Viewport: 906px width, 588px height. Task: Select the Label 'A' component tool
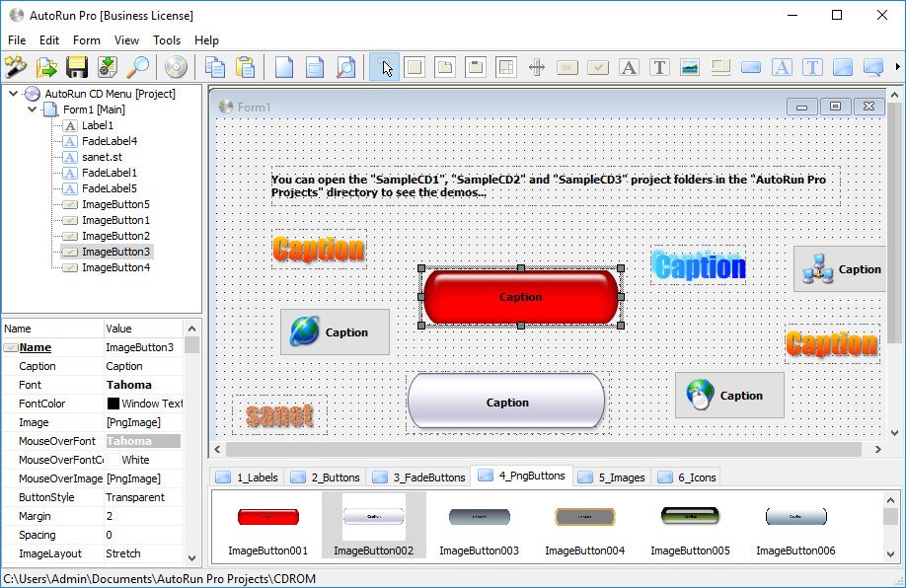pos(629,67)
